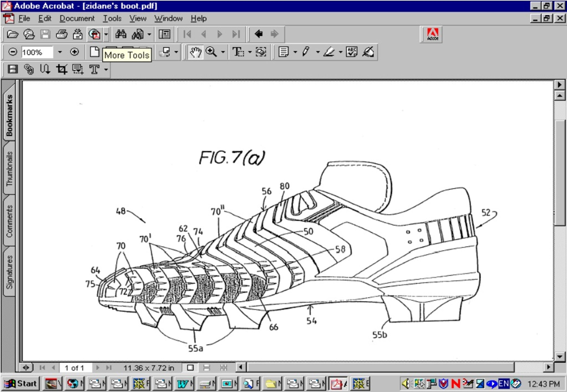
Task: Expand the Search dropdown arrow
Action: click(x=149, y=34)
